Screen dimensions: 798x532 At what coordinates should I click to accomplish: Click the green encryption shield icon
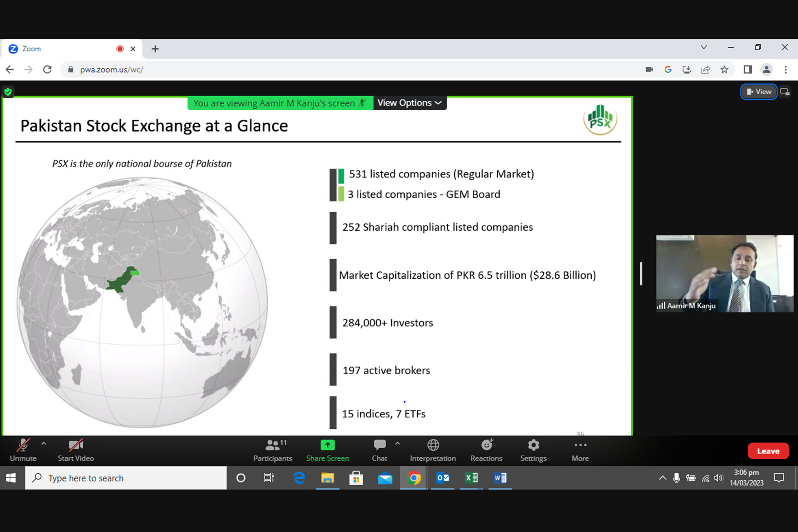(8, 92)
